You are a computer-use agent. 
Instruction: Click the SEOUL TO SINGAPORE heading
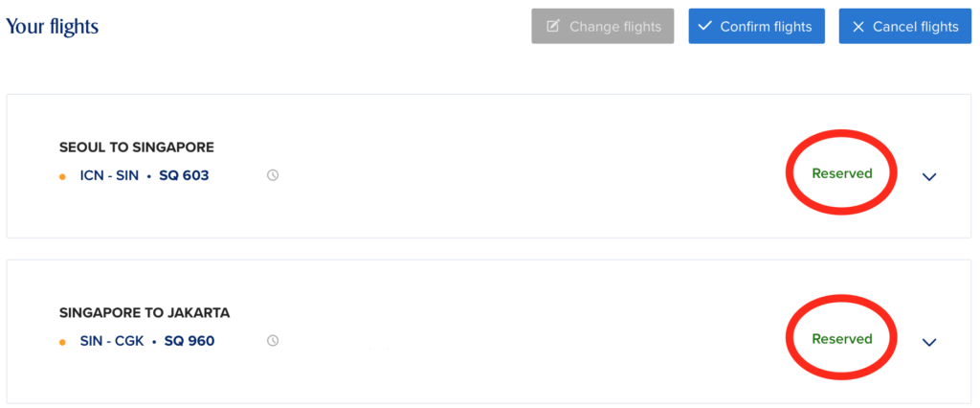(137, 147)
